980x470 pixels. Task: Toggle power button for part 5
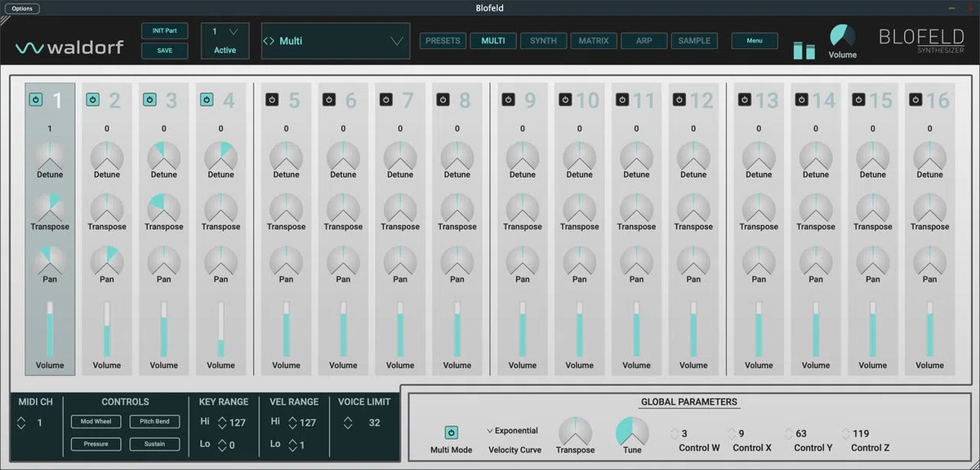pyautogui.click(x=272, y=100)
